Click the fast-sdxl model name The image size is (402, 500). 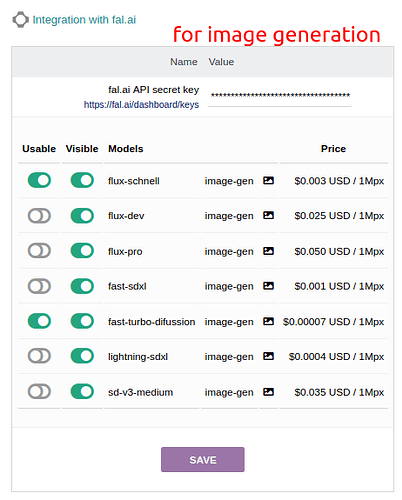click(x=127, y=286)
